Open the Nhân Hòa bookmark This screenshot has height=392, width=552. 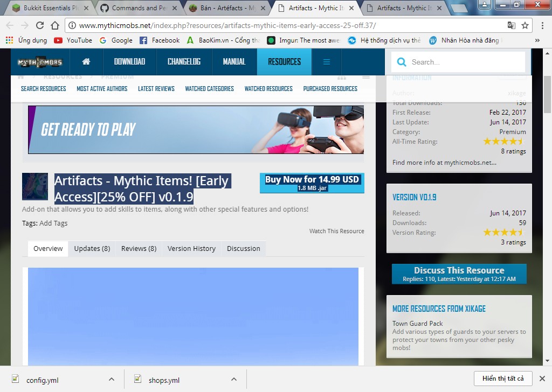click(x=465, y=40)
